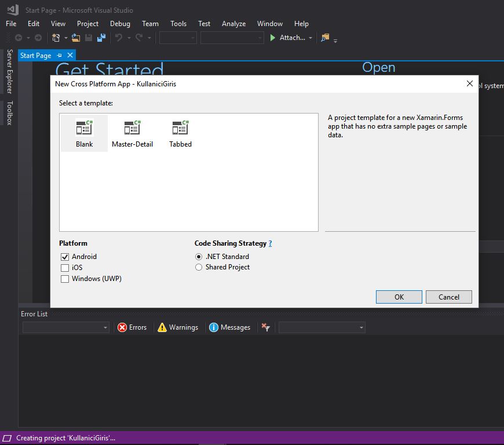Select the Blank template icon
This screenshot has width=504, height=445.
coord(84,127)
